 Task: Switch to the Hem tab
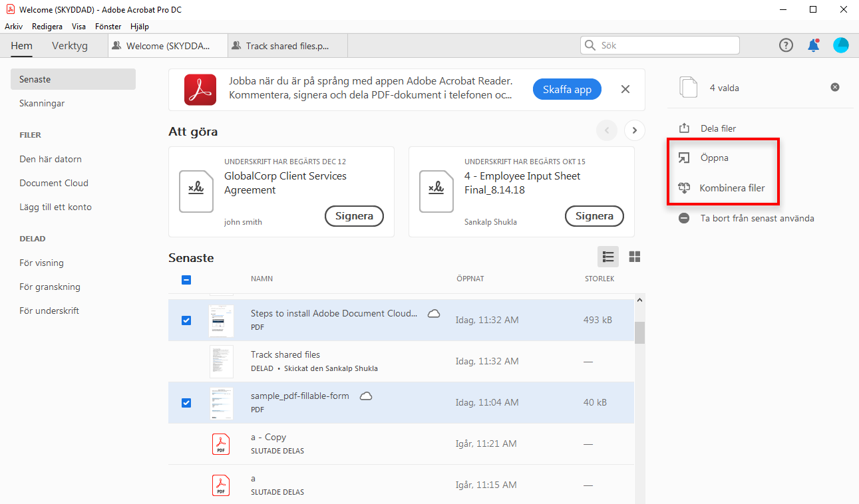[22, 46]
